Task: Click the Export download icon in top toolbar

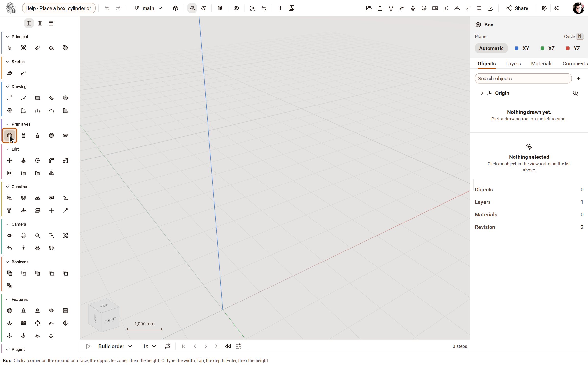Action: click(490, 8)
